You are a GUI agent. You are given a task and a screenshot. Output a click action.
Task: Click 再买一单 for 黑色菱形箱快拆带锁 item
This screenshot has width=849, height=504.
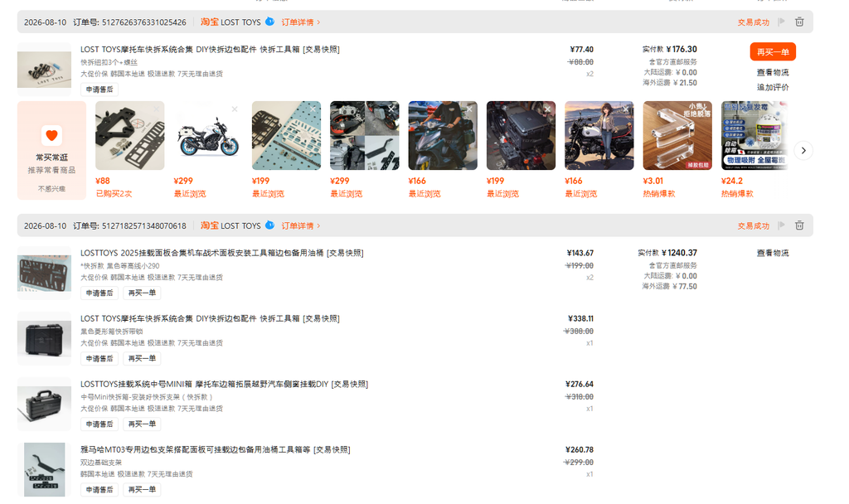click(142, 358)
